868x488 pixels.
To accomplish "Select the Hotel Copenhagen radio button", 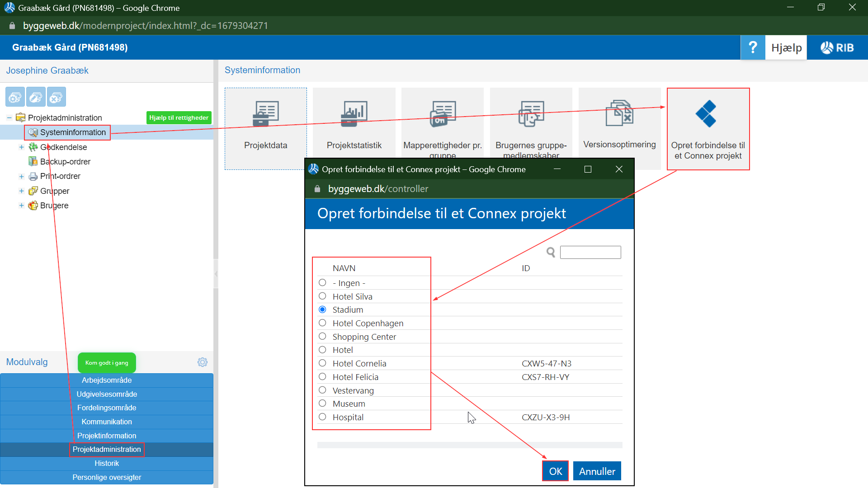I will click(x=322, y=323).
